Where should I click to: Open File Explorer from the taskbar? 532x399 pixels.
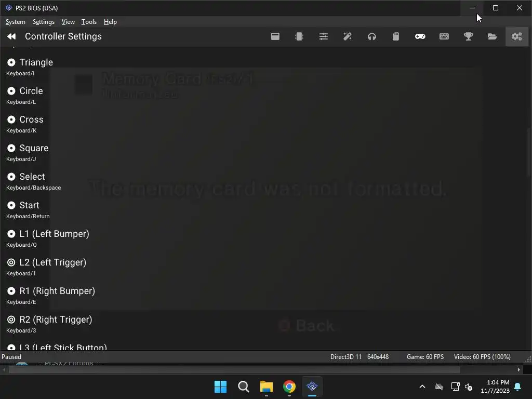(x=267, y=387)
